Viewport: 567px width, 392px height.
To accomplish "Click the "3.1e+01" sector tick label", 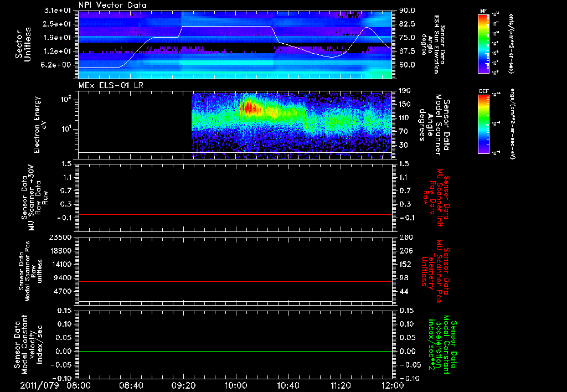I will point(59,11).
